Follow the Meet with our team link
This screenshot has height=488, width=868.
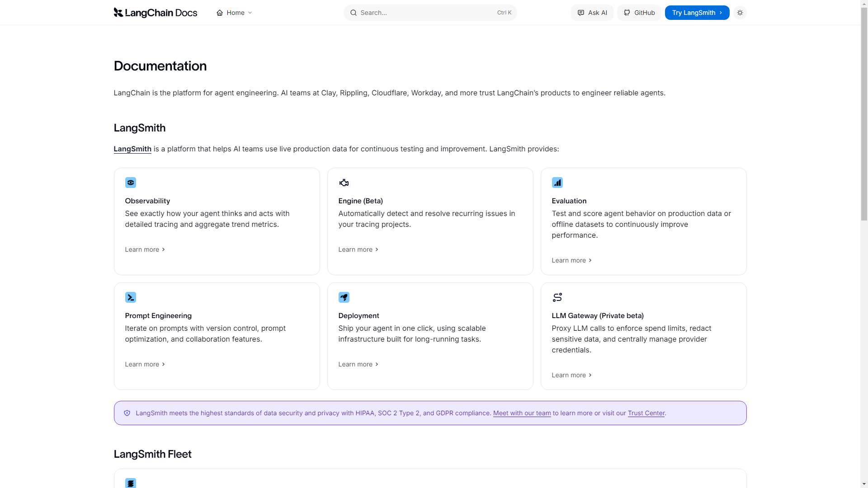point(522,413)
